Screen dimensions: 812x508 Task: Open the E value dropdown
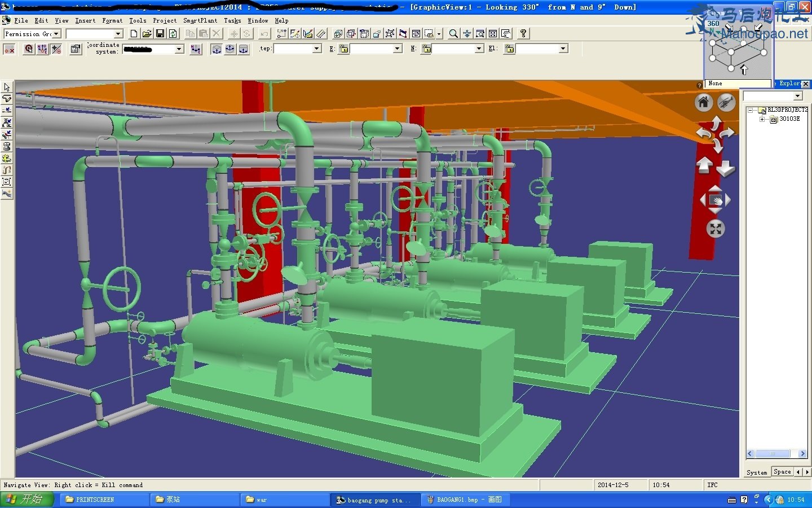pos(398,49)
